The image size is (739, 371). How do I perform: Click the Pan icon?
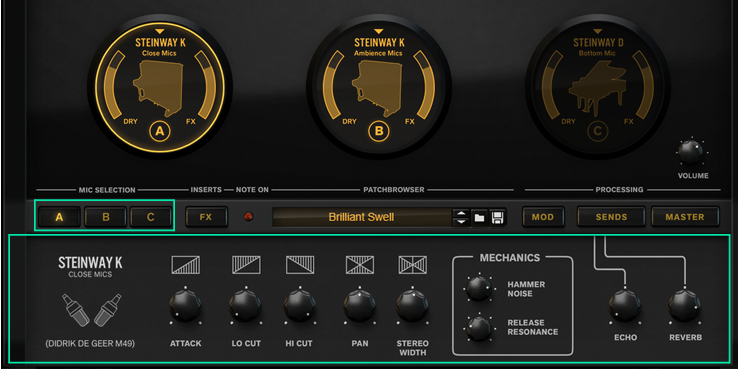tap(360, 265)
